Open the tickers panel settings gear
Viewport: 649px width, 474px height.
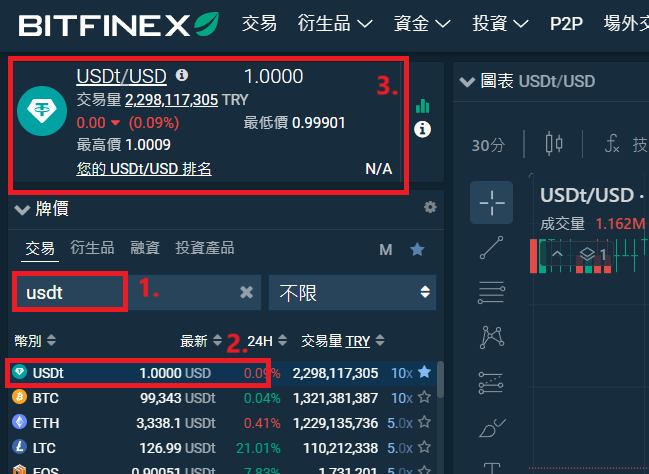430,207
